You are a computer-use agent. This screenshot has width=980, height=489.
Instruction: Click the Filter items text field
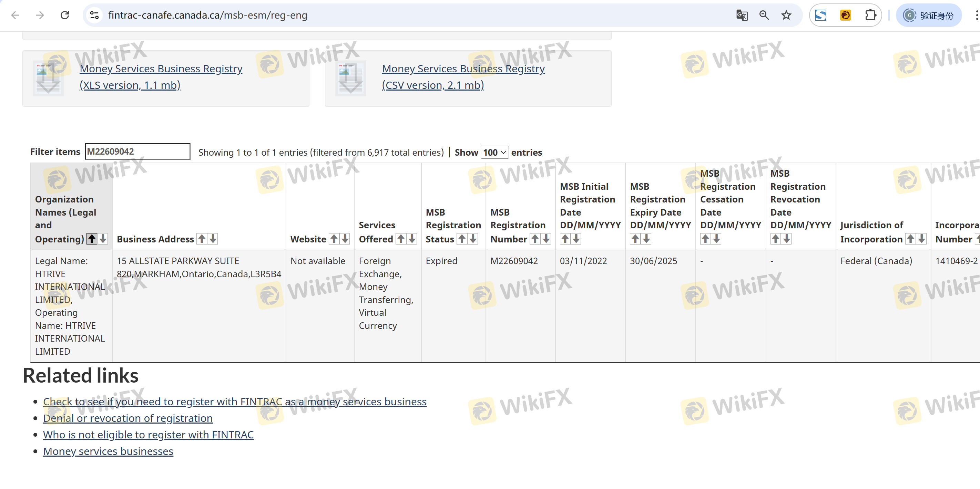tap(137, 152)
